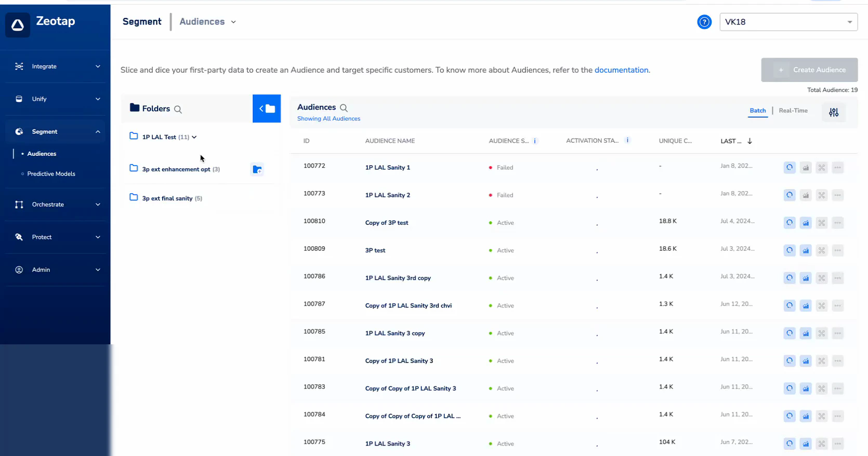Click info icon beside Audience Status column
868x456 pixels.
535,141
